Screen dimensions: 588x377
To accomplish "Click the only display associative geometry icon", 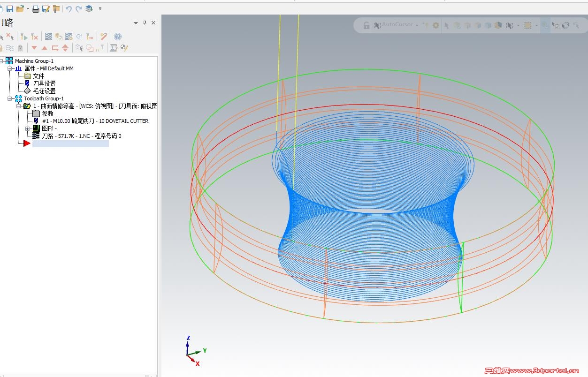I will (90, 48).
